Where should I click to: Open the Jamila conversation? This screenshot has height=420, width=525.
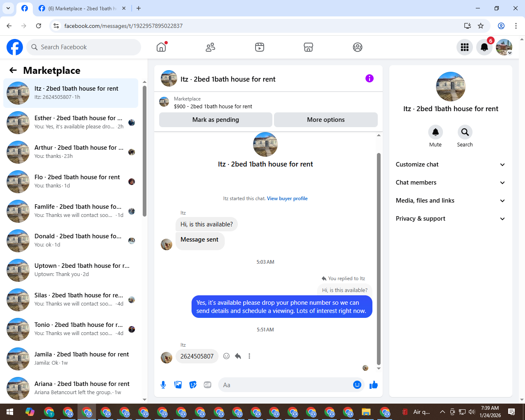(x=71, y=359)
